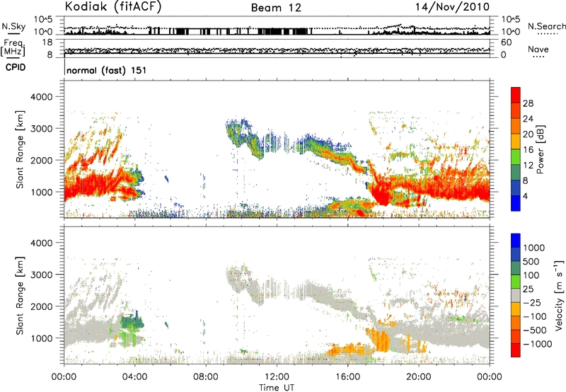Click the '60' Nave axis tick
The width and height of the screenshot is (566, 392).
(x=507, y=42)
